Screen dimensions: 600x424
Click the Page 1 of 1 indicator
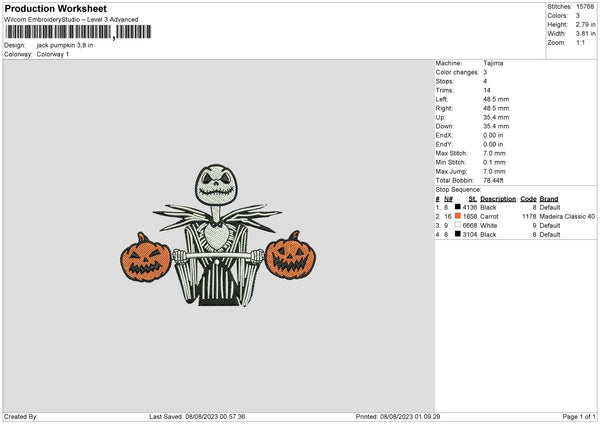point(579,417)
